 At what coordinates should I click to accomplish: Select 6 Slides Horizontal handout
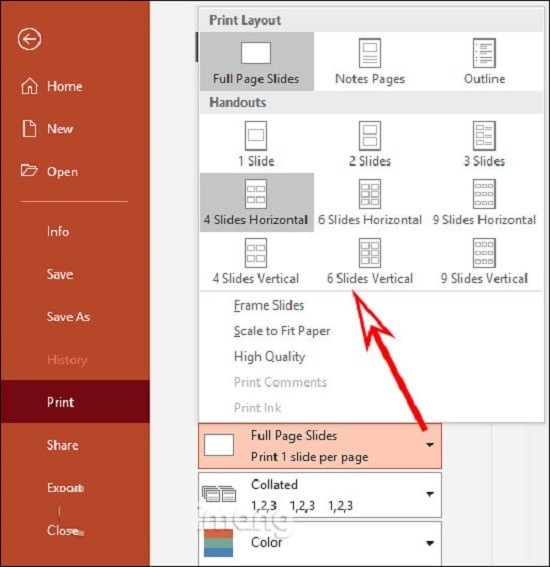pos(370,203)
